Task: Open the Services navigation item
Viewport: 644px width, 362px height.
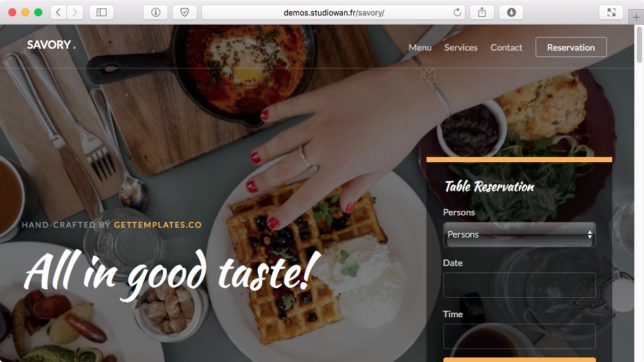Action: pos(461,47)
